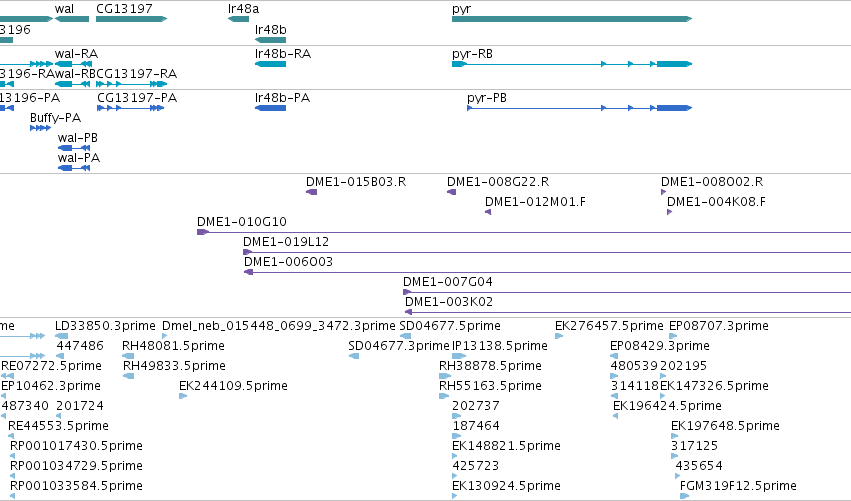
Task: Select the DME1-015B03.R clone label
Action: pos(356,182)
